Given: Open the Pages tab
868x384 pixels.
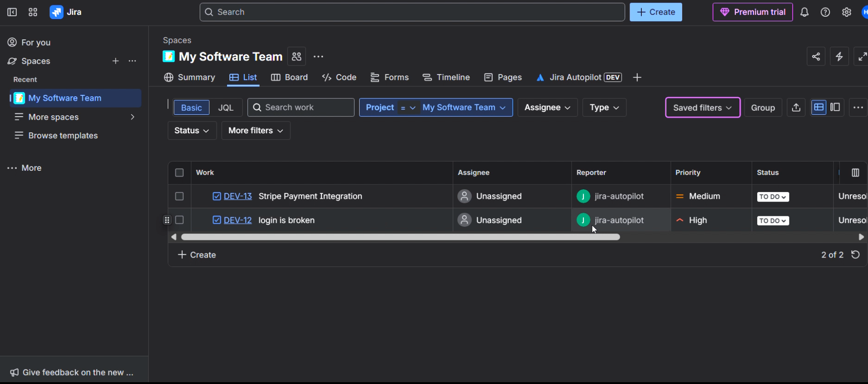Looking at the screenshot, I should [503, 78].
